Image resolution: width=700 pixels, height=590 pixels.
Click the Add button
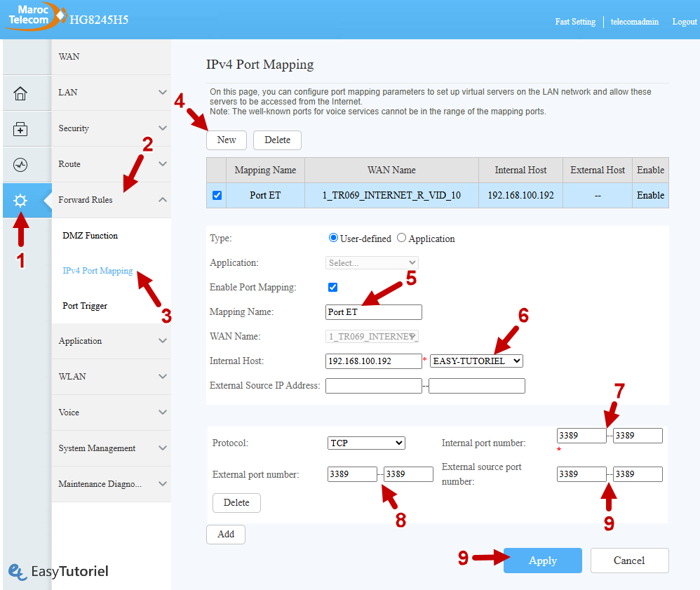[226, 534]
